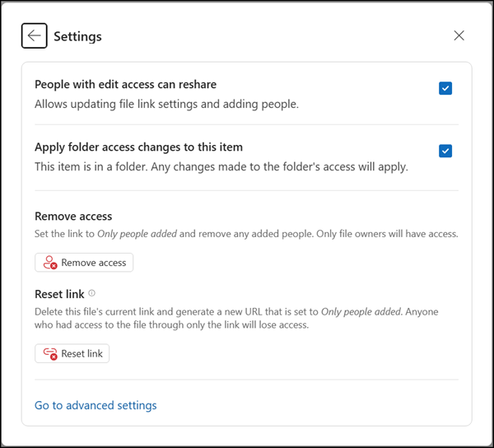Click the 'Remove access' section heading

click(73, 216)
